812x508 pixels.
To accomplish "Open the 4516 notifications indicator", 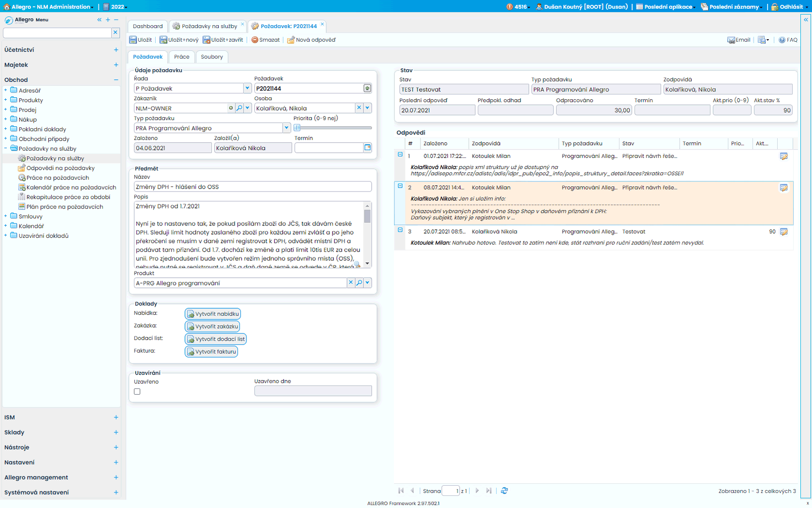I will (518, 7).
